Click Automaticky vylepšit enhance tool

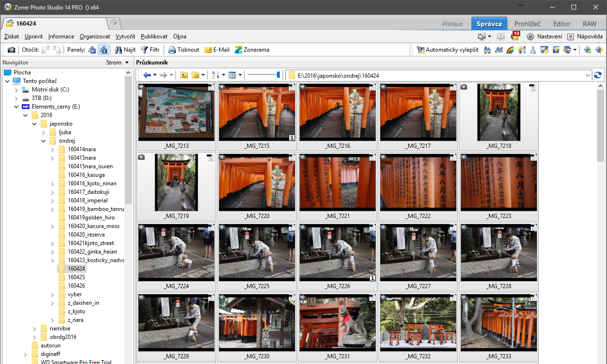pyautogui.click(x=448, y=50)
